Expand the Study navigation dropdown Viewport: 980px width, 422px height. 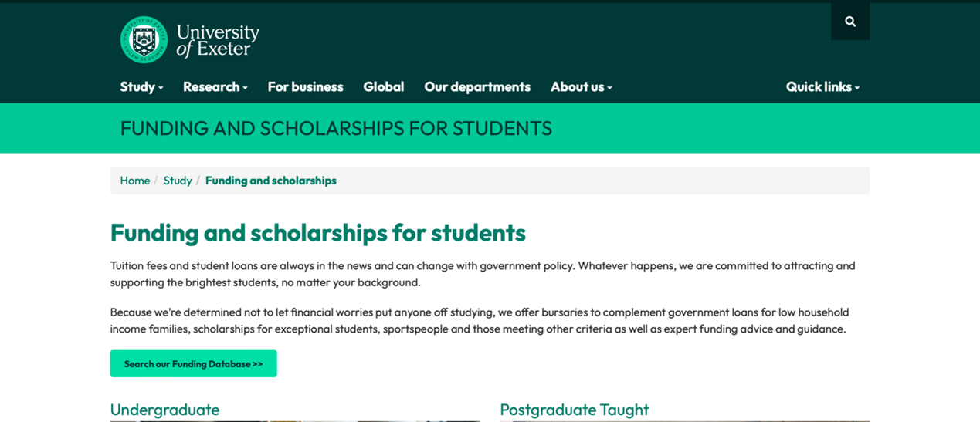141,86
